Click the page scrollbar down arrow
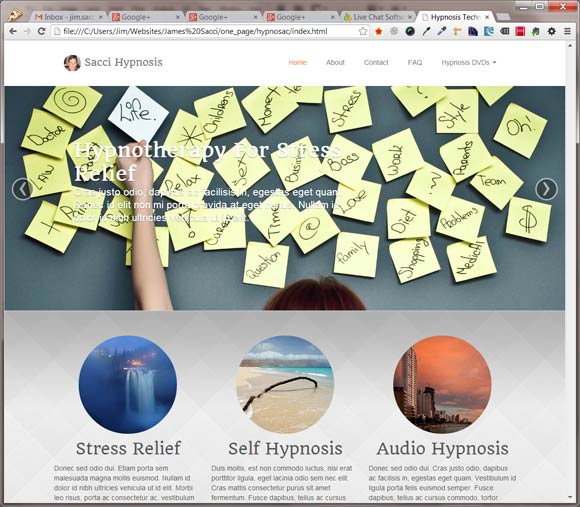580x507 pixels. pyautogui.click(x=570, y=498)
